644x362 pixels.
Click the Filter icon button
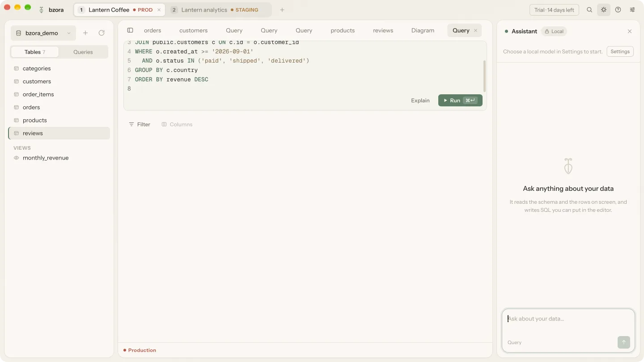[x=140, y=124]
